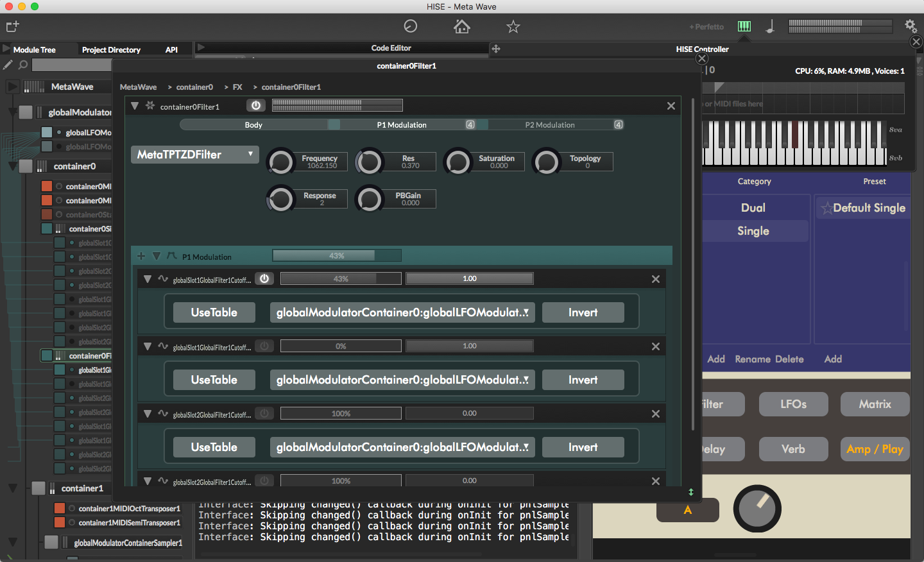The image size is (924, 562).
Task: Open global modulator dropdown on first globalSlot1 modulator
Action: [x=402, y=312]
